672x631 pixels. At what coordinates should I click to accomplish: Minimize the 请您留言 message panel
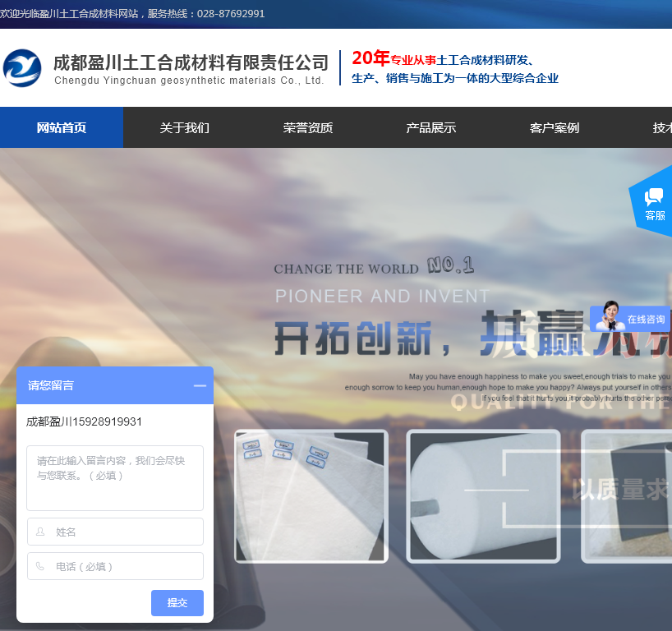200,386
